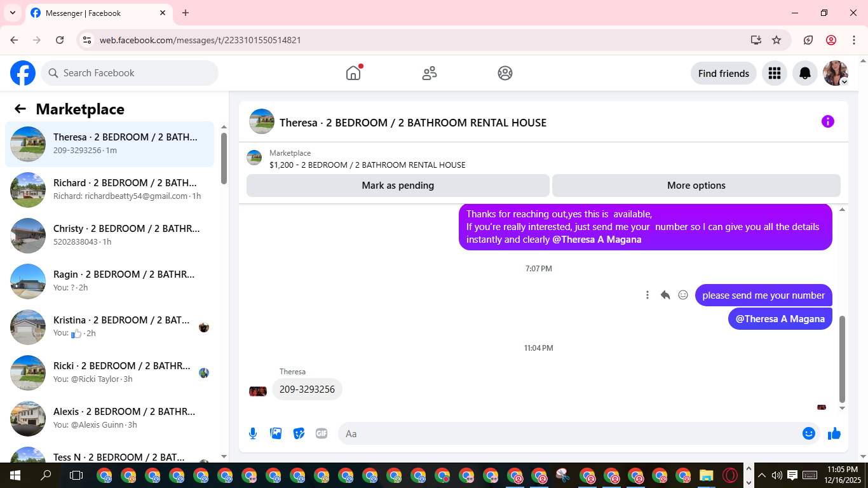The height and width of the screenshot is (488, 868).
Task: Open Alexis's conversation in the list
Action: click(x=110, y=419)
